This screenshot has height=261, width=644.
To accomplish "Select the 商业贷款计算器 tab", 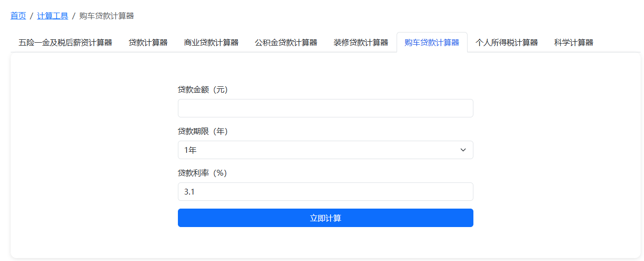I will tap(211, 42).
